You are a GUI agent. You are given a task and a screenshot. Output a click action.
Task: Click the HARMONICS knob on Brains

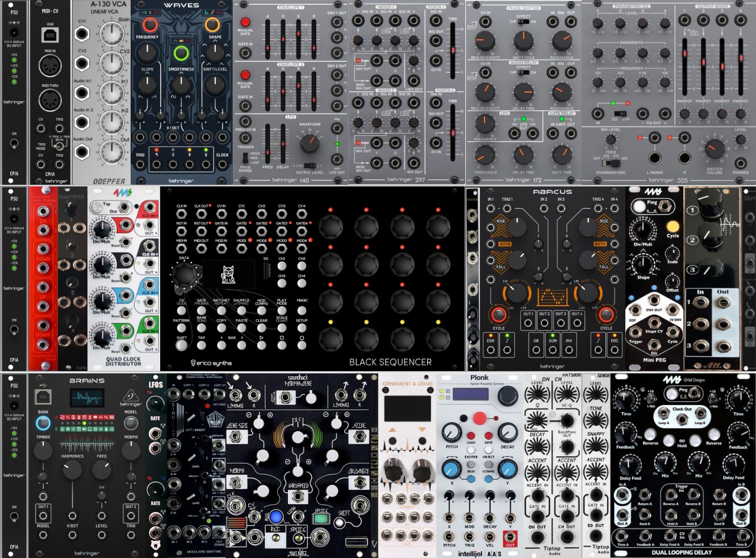[72, 470]
